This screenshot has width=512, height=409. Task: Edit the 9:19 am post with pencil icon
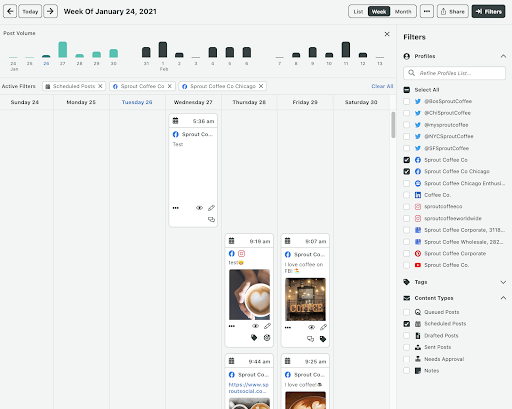click(x=267, y=326)
